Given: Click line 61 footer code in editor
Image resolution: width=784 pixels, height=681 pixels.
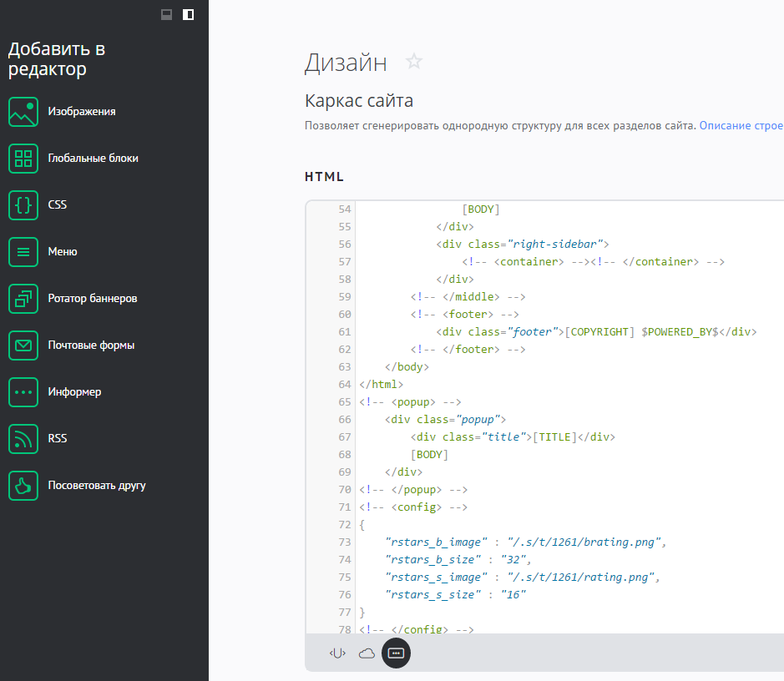Looking at the screenshot, I should click(x=584, y=332).
